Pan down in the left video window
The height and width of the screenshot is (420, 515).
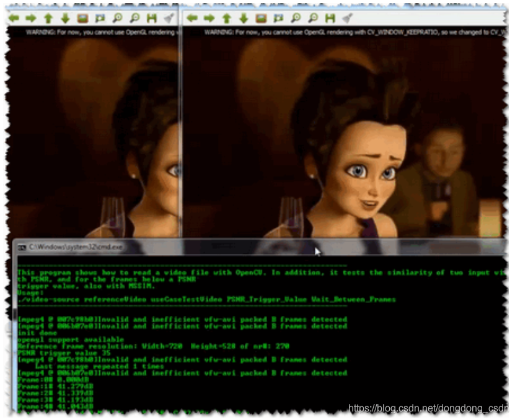pos(65,19)
